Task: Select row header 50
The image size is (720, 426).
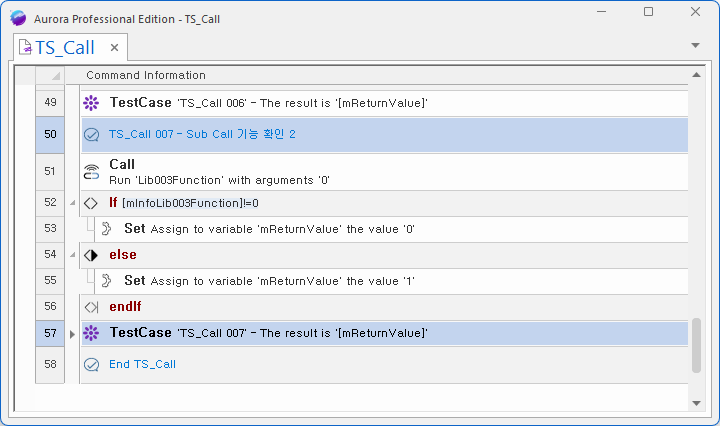Action: tap(50, 134)
